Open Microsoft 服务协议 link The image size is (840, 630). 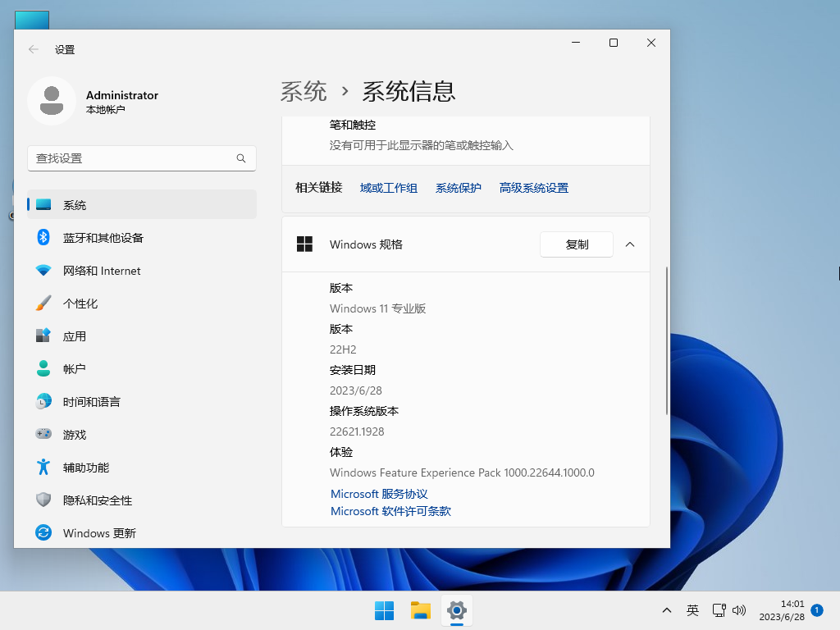(x=379, y=493)
